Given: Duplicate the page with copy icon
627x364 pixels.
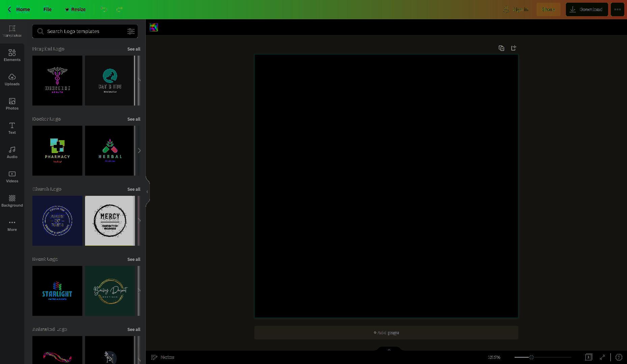Looking at the screenshot, I should [501, 48].
